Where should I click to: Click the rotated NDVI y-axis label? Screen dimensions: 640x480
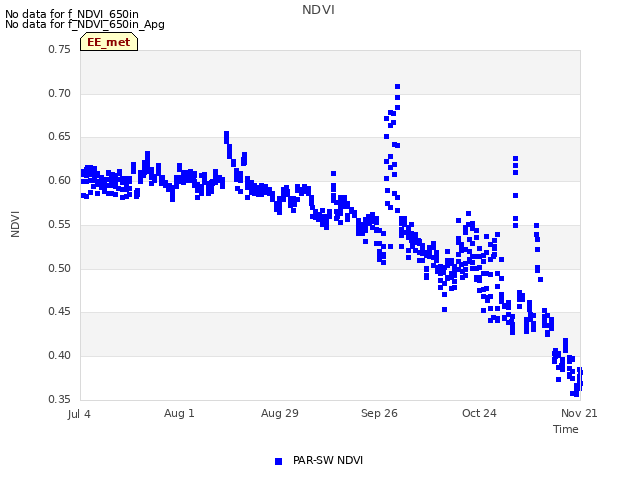pyautogui.click(x=15, y=224)
